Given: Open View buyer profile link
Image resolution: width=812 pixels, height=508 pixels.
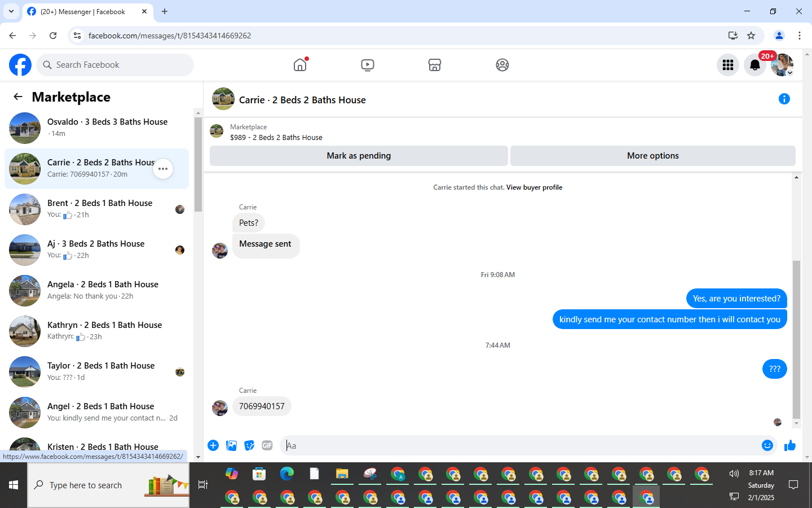Looking at the screenshot, I should 534,187.
